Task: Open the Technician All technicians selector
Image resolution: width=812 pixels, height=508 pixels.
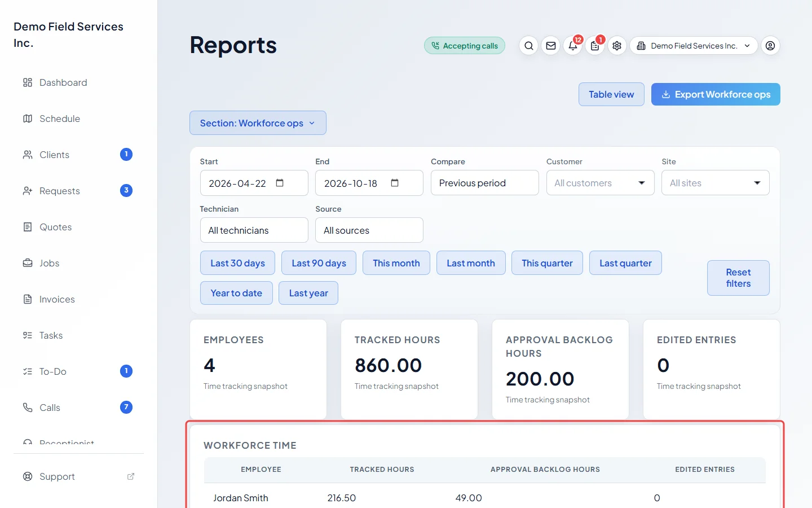Action: pyautogui.click(x=254, y=230)
